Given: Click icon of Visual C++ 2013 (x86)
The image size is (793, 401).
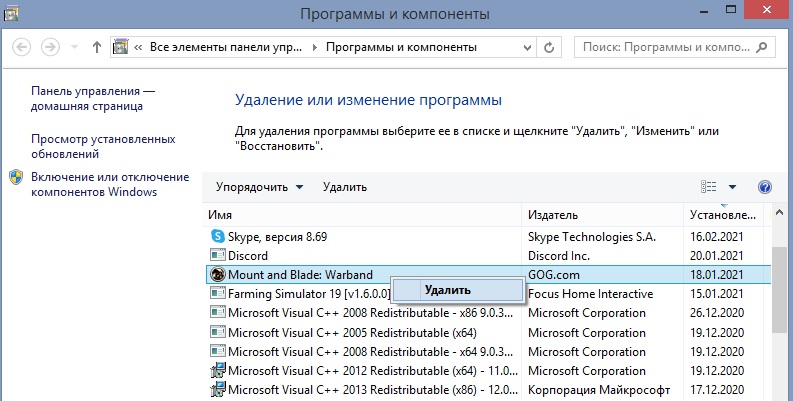Looking at the screenshot, I should pos(217,390).
